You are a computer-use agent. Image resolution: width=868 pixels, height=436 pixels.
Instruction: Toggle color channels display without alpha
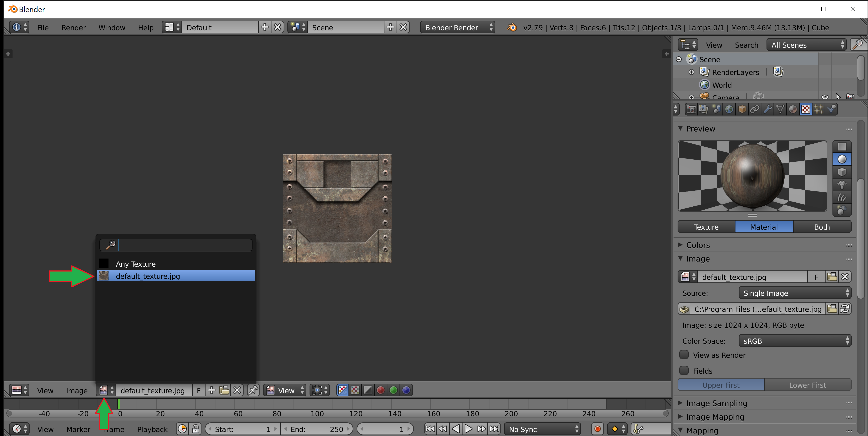[x=355, y=390]
